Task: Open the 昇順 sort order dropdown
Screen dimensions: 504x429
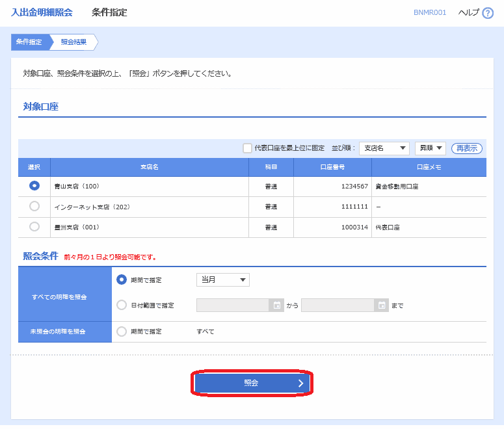Action: pos(430,148)
